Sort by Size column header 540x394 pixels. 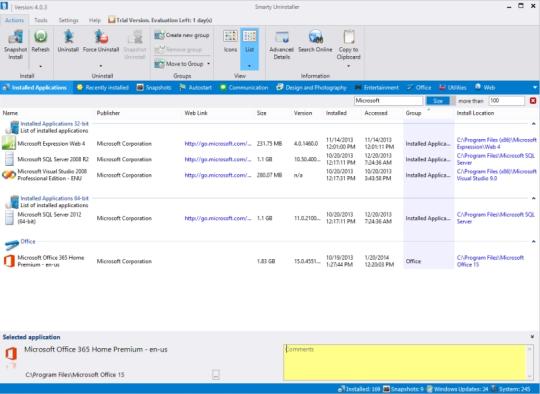pyautogui.click(x=261, y=113)
